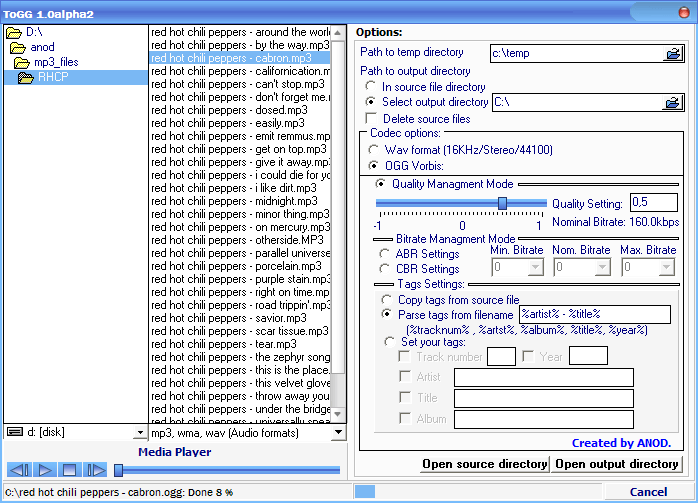Open the anod folder in directory tree
Image resolution: width=698 pixels, height=503 pixels.
[42, 47]
